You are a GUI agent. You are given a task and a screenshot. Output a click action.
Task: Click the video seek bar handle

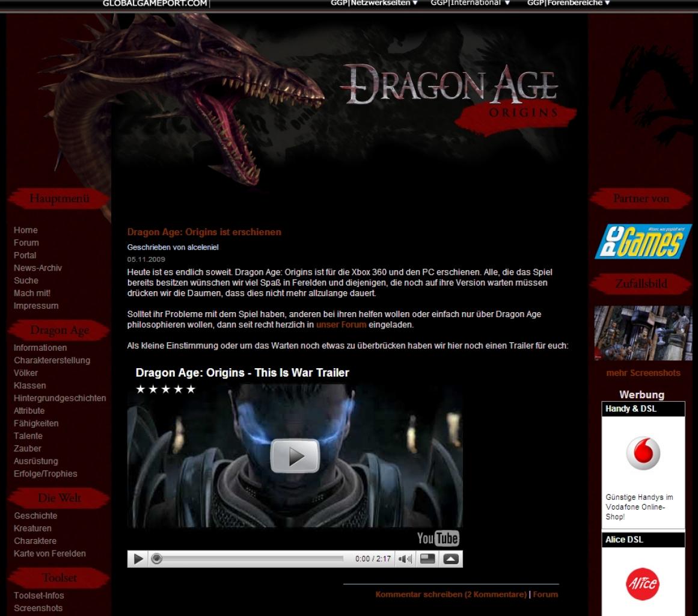(156, 558)
